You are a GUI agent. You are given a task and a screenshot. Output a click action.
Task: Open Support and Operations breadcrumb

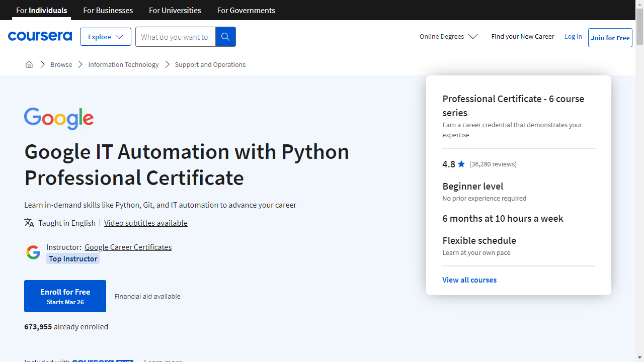pos(210,64)
